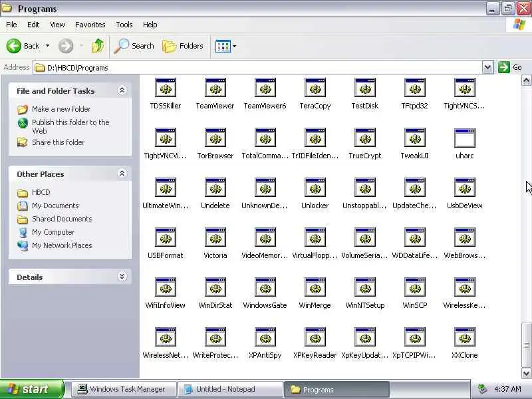Select the WinSCP program icon

point(415,287)
